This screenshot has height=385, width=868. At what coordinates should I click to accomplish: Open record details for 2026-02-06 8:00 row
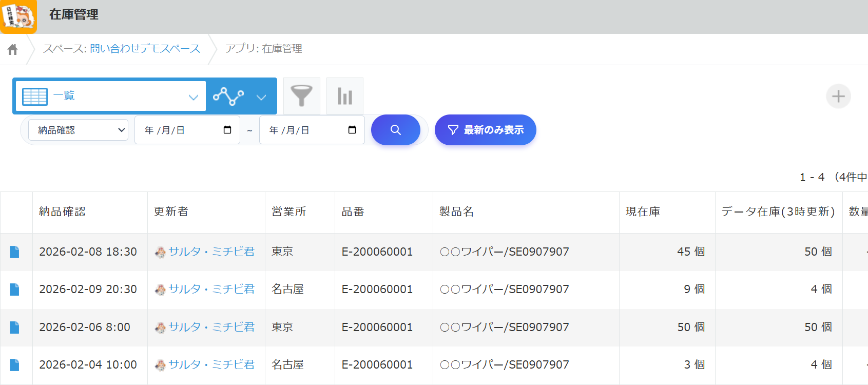pos(14,328)
